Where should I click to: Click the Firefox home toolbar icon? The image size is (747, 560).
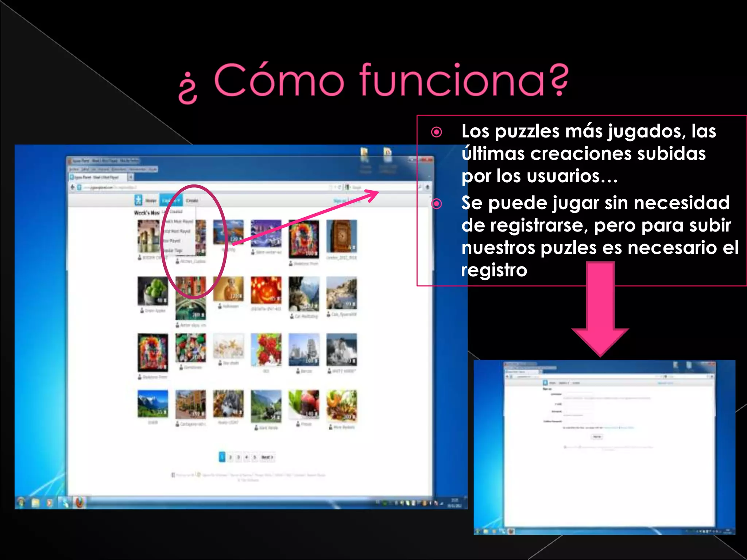click(427, 187)
